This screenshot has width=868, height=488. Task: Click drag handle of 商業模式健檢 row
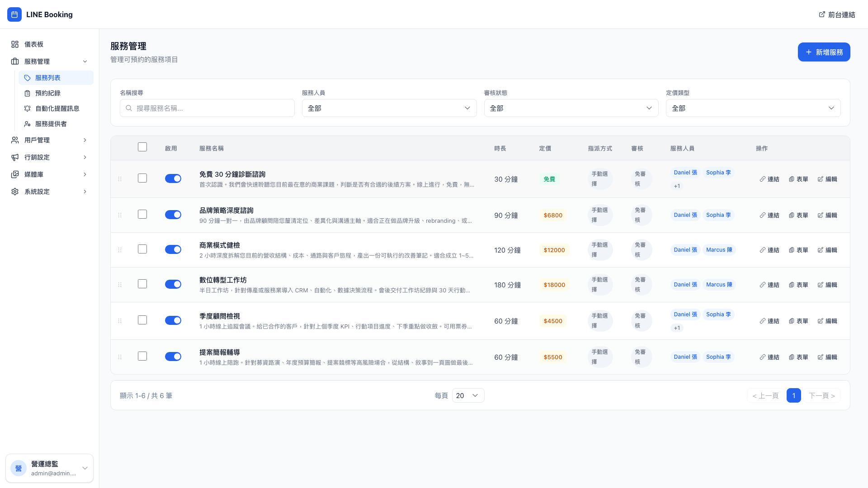[120, 250]
